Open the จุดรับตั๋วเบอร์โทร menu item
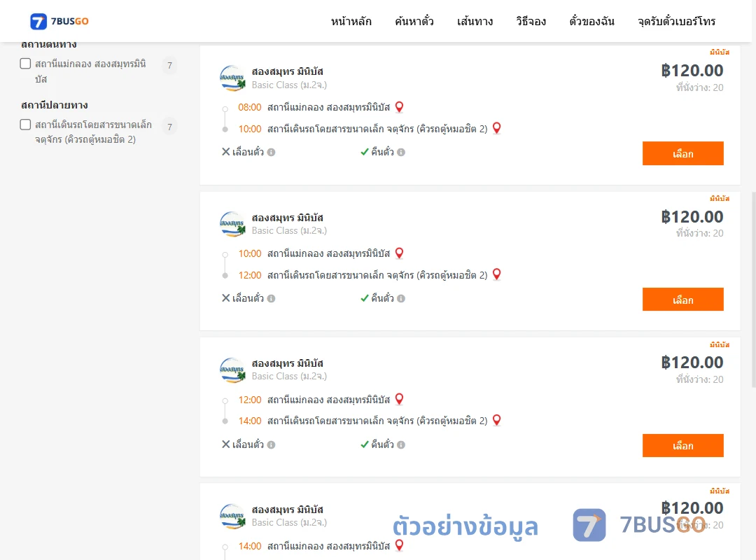 point(676,21)
